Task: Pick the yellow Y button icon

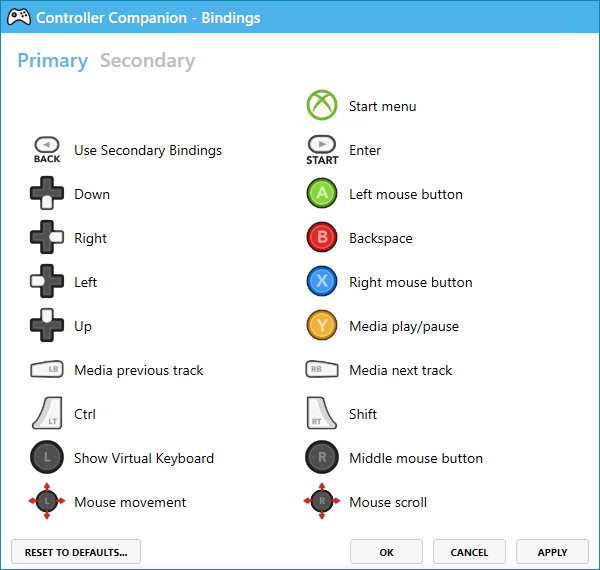Action: coord(322,326)
